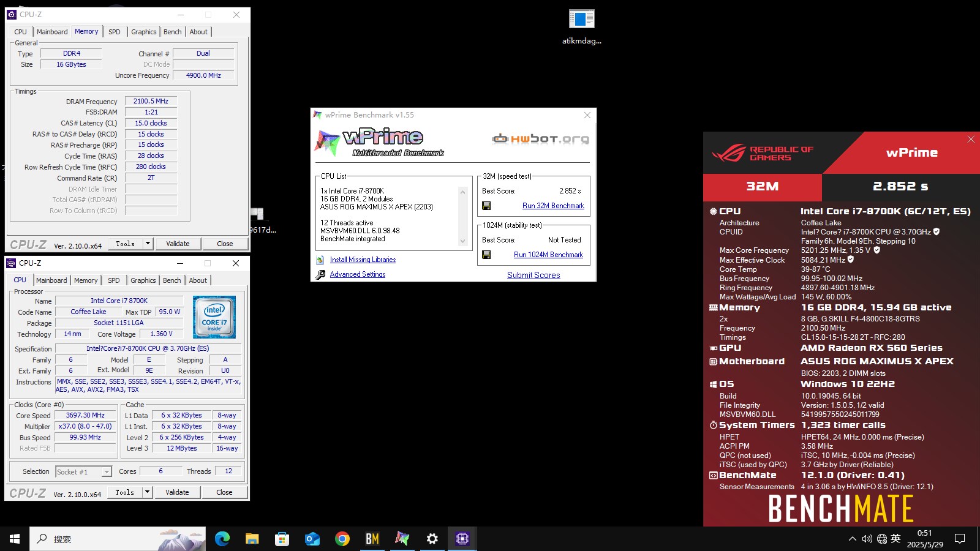Close the BenchMate result panel

971,140
